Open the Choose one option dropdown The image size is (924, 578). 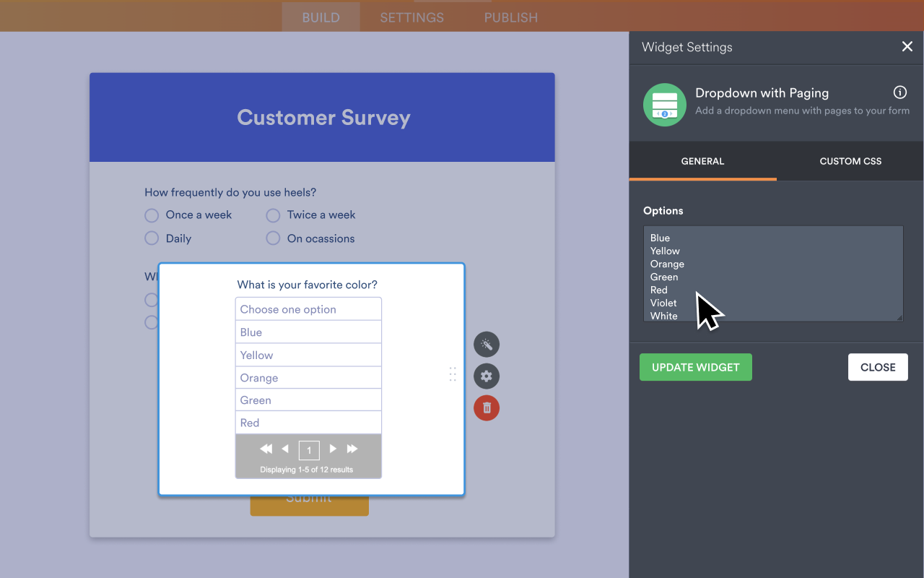pos(308,309)
